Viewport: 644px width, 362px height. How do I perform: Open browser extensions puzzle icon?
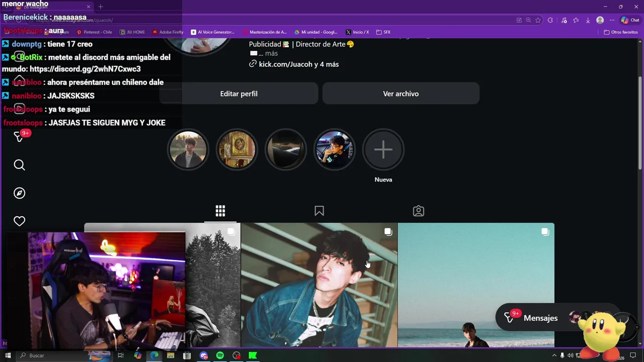550,20
